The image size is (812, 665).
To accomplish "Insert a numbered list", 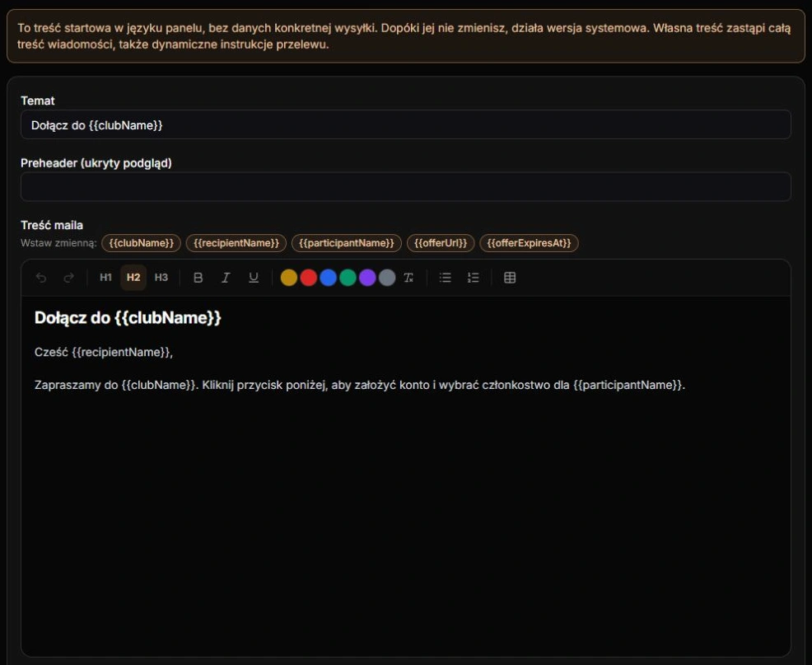I will pos(474,278).
